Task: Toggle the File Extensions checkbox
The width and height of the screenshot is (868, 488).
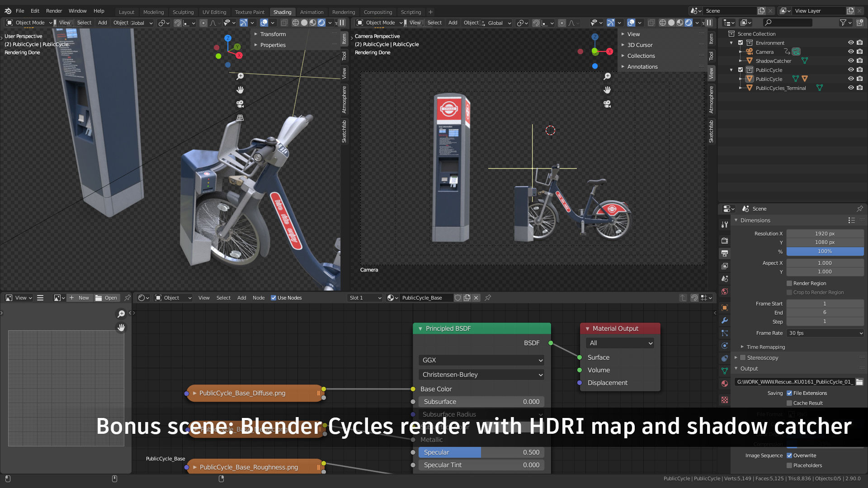Action: pyautogui.click(x=789, y=393)
